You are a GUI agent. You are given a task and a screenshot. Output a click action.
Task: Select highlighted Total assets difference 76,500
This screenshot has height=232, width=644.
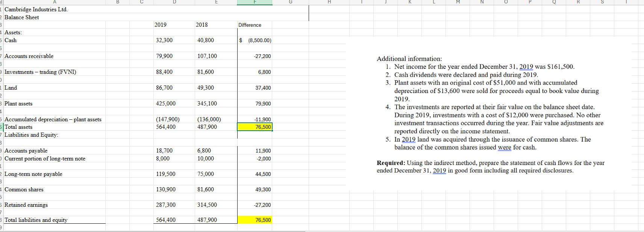coord(255,127)
